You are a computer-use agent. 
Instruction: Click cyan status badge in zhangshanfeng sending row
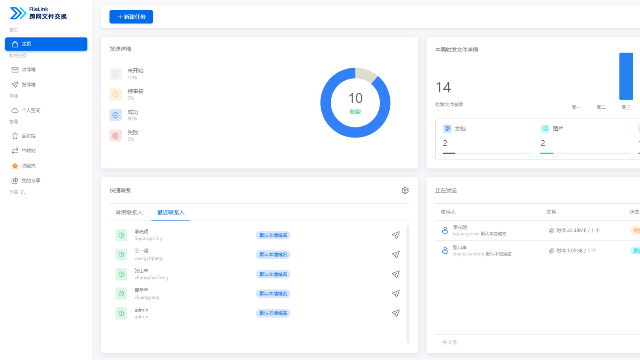coord(635,251)
